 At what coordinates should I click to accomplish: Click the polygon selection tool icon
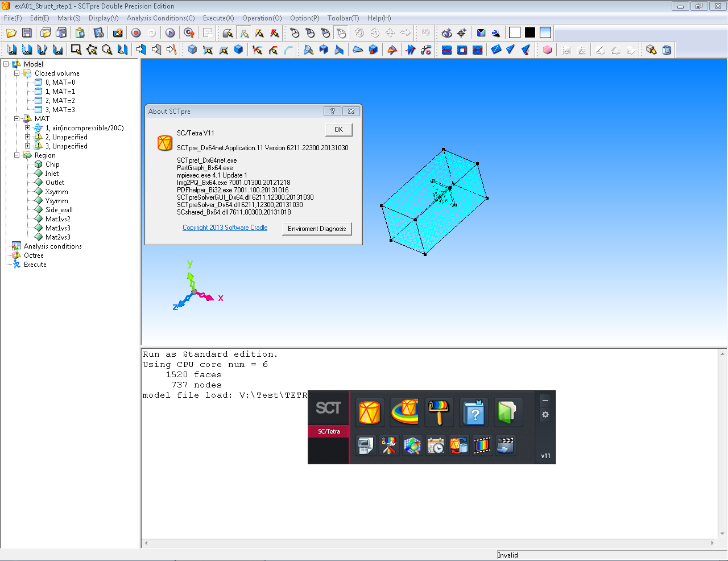(x=92, y=49)
